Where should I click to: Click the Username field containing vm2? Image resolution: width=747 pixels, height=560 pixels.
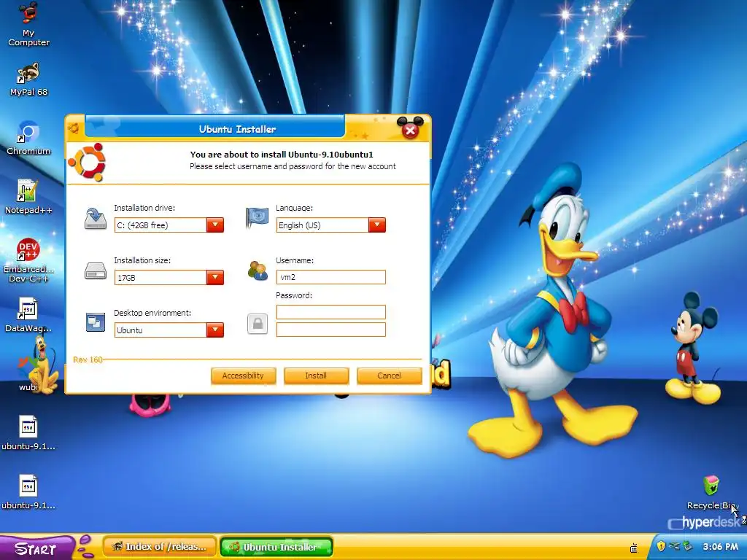[x=331, y=277]
